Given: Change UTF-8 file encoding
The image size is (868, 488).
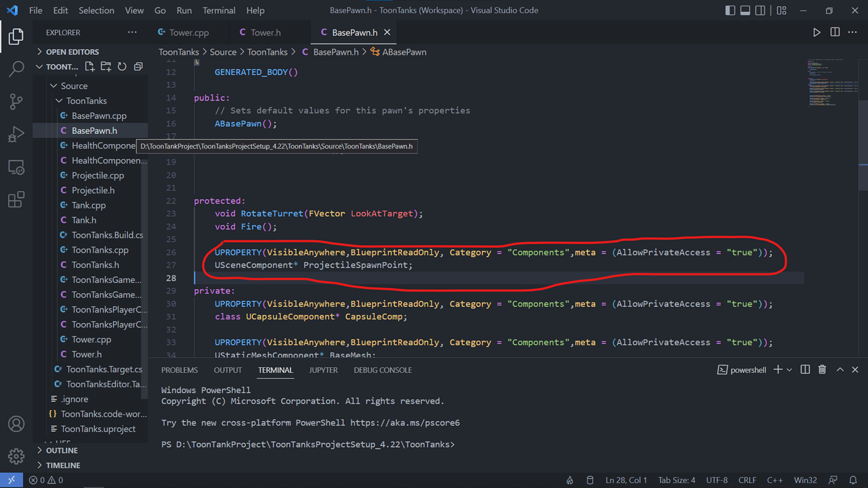Looking at the screenshot, I should pos(717,480).
